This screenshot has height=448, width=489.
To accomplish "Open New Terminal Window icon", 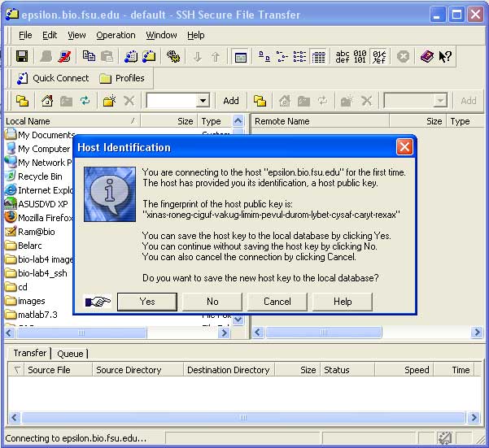I will [x=131, y=56].
